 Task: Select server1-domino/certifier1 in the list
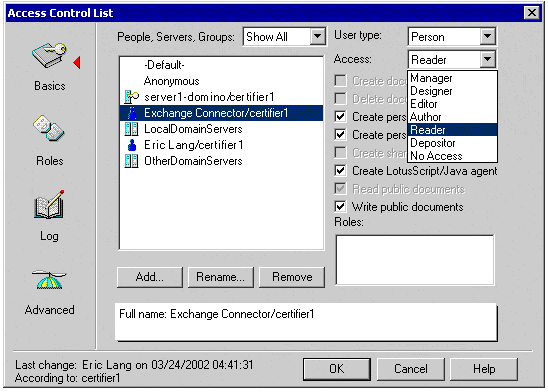click(x=221, y=97)
